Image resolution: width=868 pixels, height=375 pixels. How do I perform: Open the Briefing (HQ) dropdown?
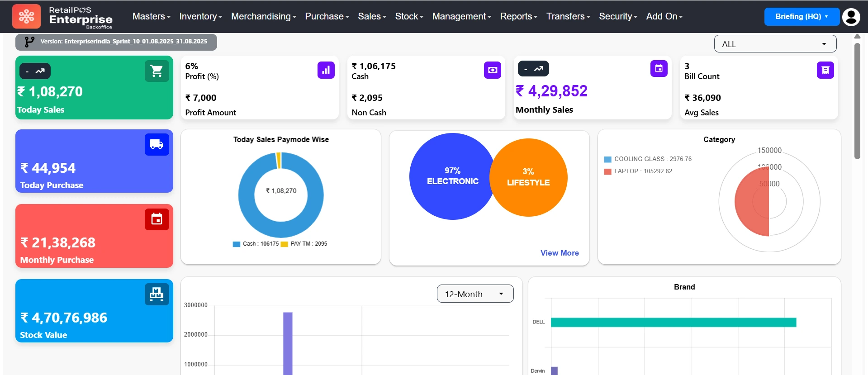click(802, 17)
